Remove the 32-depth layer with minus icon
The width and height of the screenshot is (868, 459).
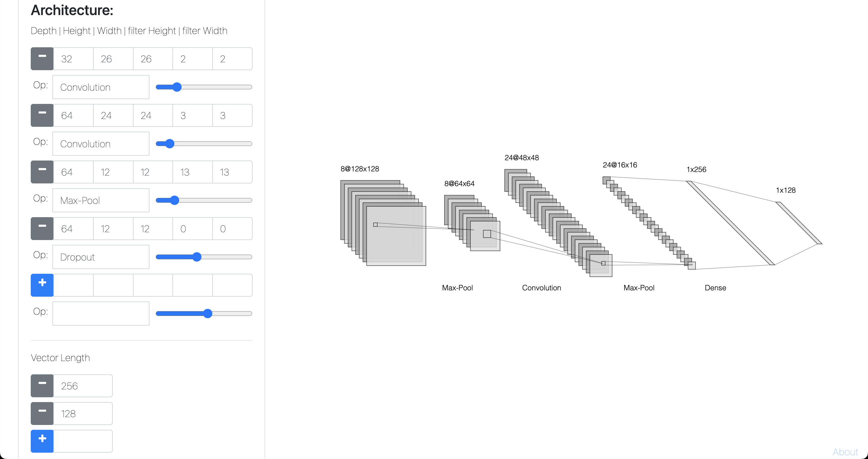(x=42, y=59)
